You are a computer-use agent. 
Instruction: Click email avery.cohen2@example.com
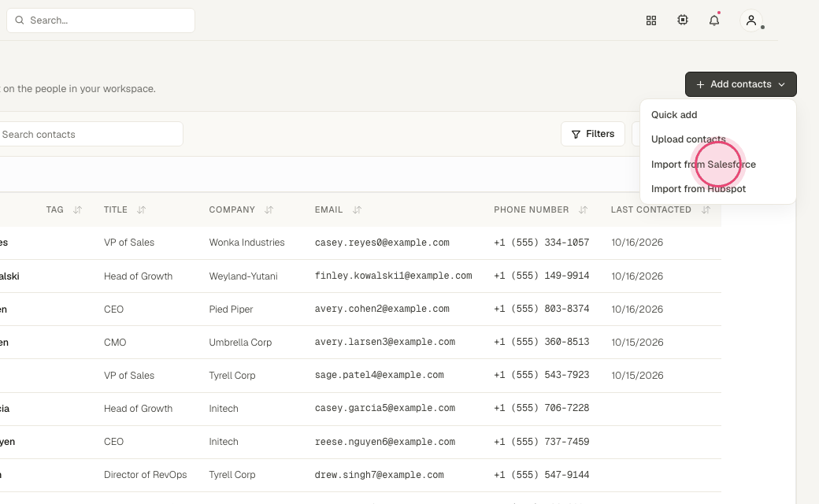(382, 309)
